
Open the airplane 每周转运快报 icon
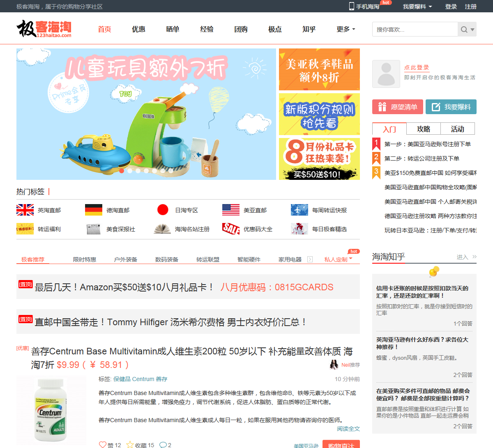coord(299,210)
